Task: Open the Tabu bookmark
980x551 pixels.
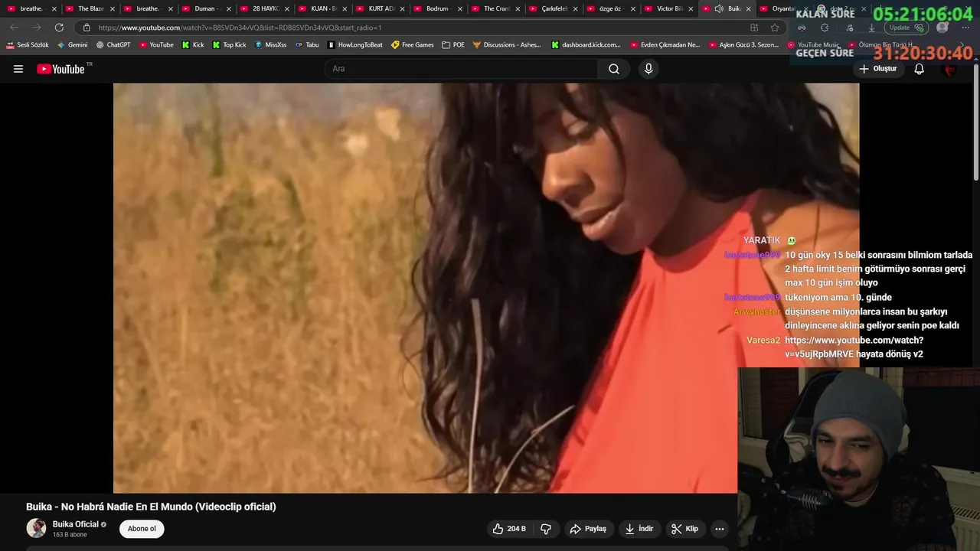Action: point(307,45)
